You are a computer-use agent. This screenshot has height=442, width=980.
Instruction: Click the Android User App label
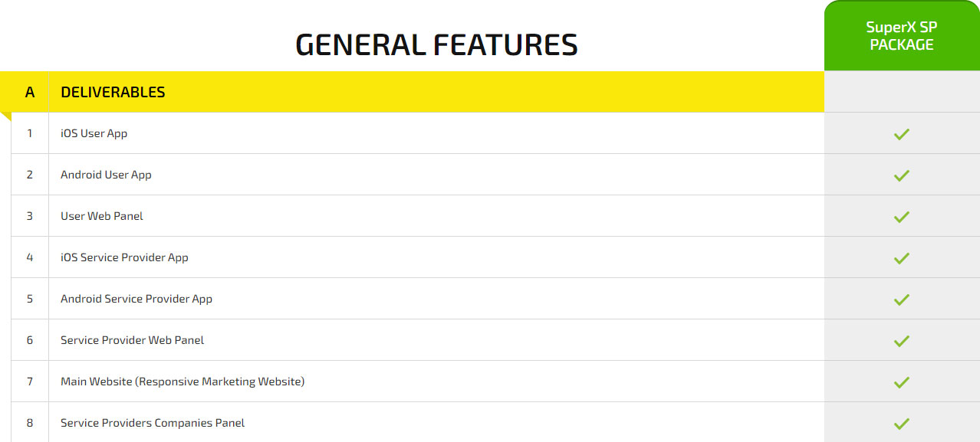tap(106, 175)
